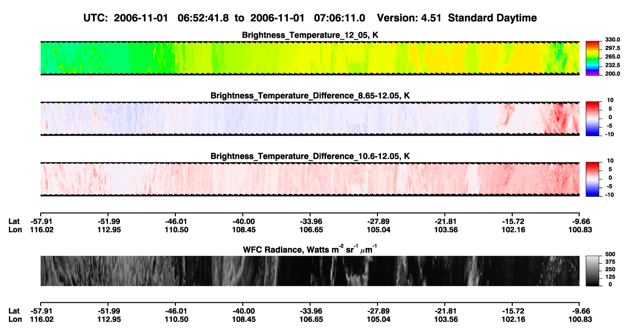
Task: Click the 'Version: 4.51' text in the header
Action: pyautogui.click(x=411, y=18)
